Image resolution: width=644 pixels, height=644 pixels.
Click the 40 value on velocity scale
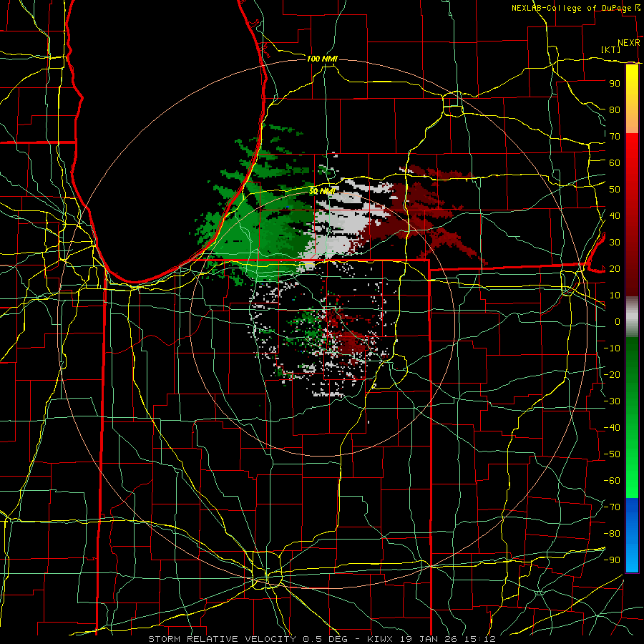[615, 215]
